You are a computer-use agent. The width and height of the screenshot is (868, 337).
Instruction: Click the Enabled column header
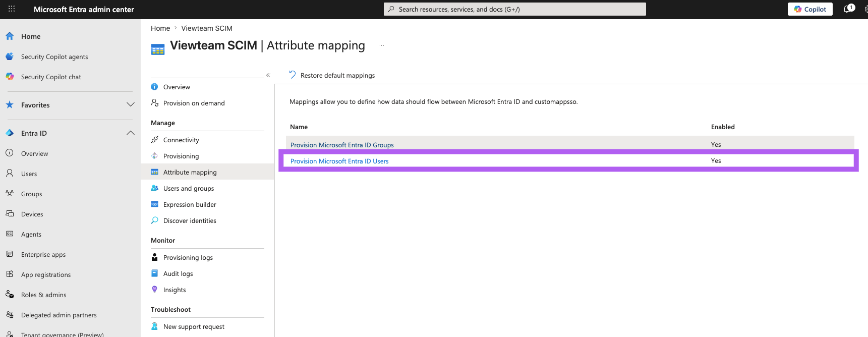point(723,127)
